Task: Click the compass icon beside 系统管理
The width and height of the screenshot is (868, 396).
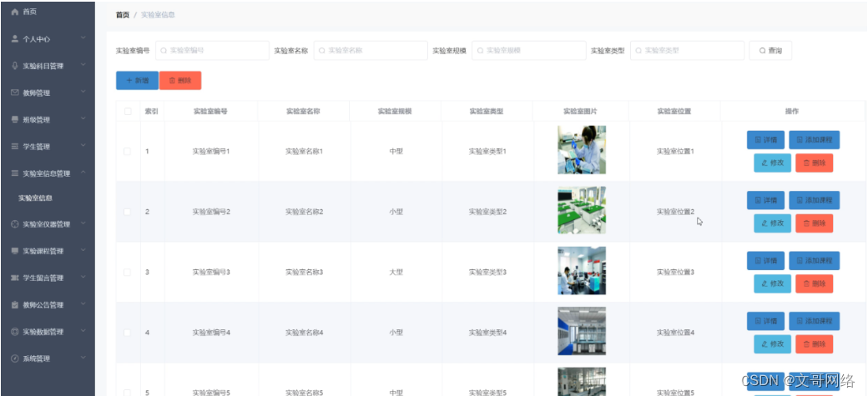Action: click(15, 358)
